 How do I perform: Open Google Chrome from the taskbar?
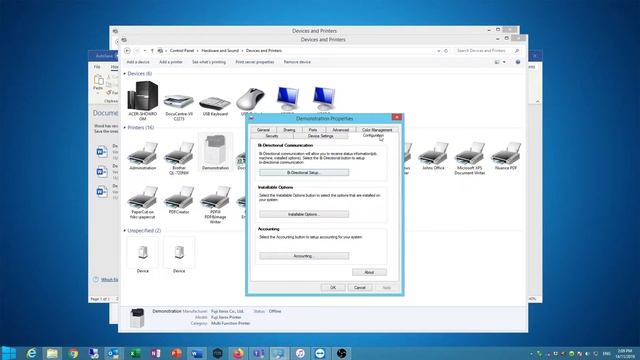tap(73, 353)
